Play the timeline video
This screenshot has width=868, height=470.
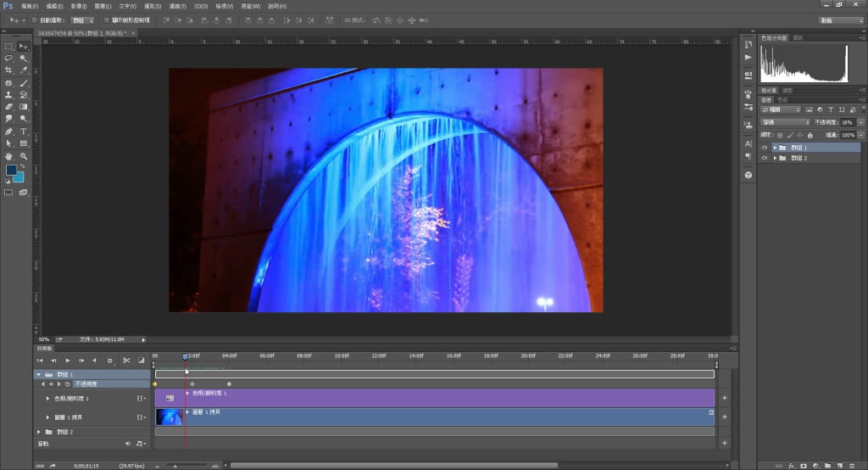coord(68,361)
